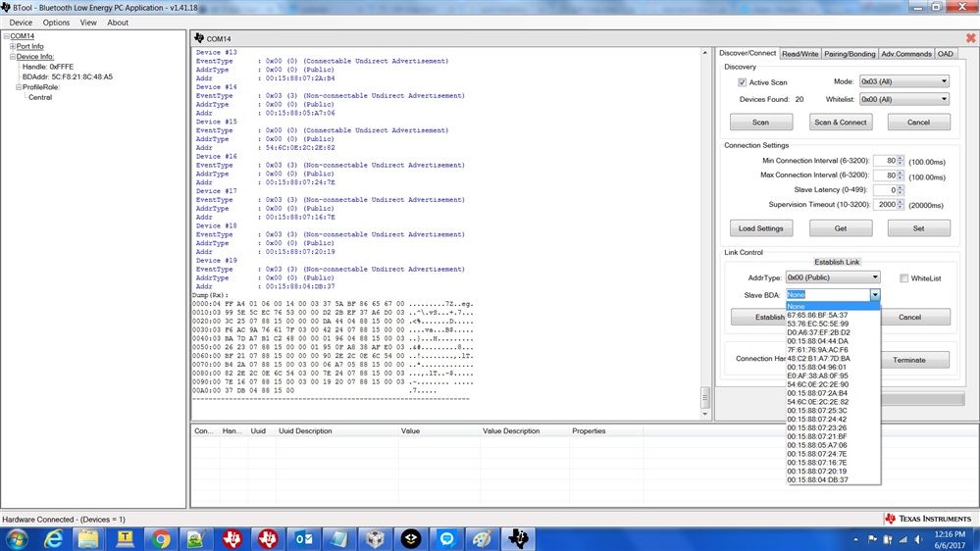Open the grey cube taskbar icon
This screenshot has width=980, height=551.
pyautogui.click(x=375, y=538)
